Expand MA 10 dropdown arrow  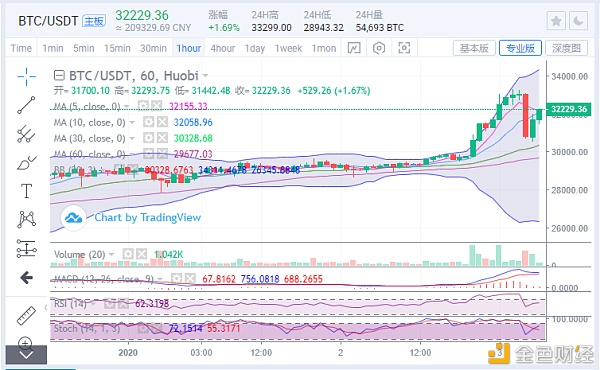pyautogui.click(x=132, y=122)
